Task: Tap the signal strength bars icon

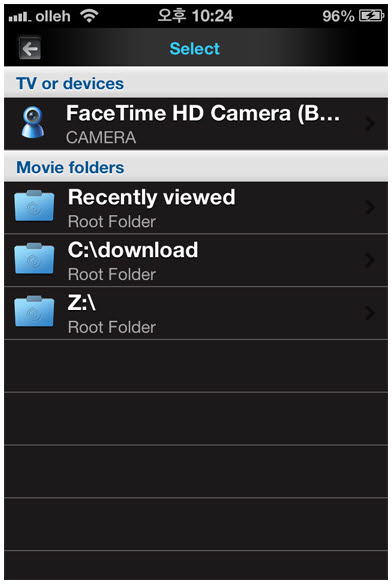Action: tap(20, 16)
